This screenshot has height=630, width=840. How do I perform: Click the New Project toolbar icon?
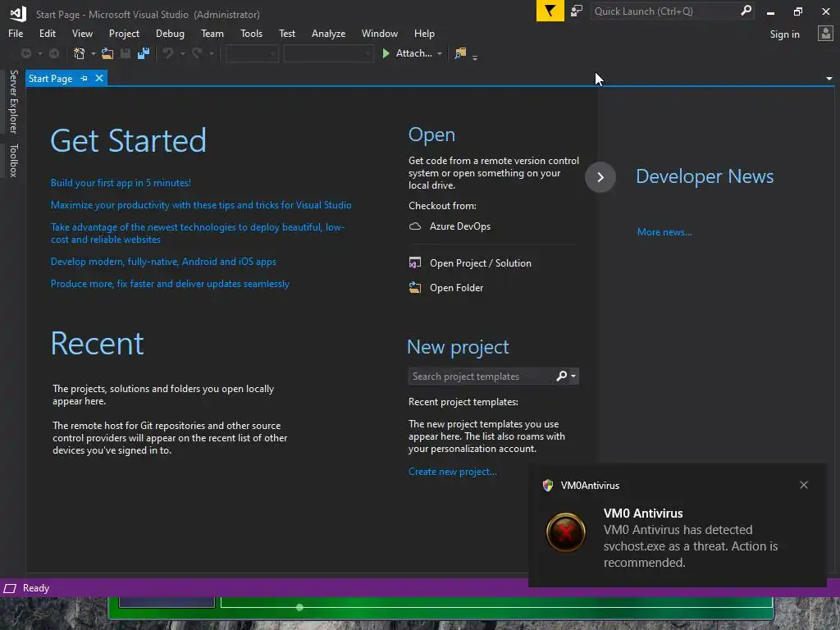point(80,53)
